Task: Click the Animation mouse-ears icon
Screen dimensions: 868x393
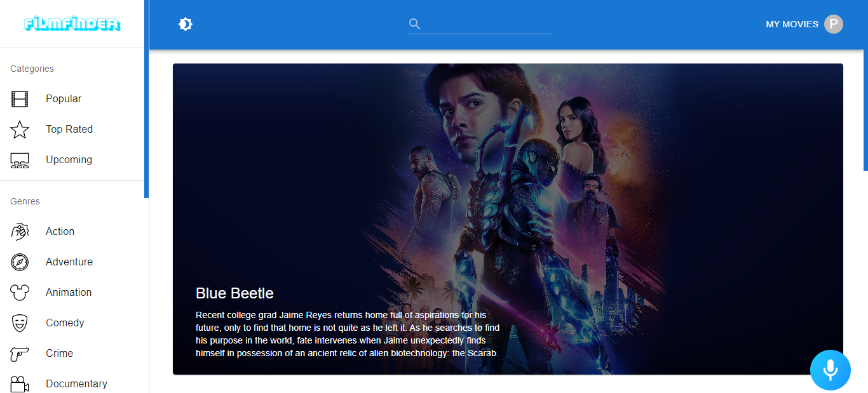Action: tap(20, 293)
